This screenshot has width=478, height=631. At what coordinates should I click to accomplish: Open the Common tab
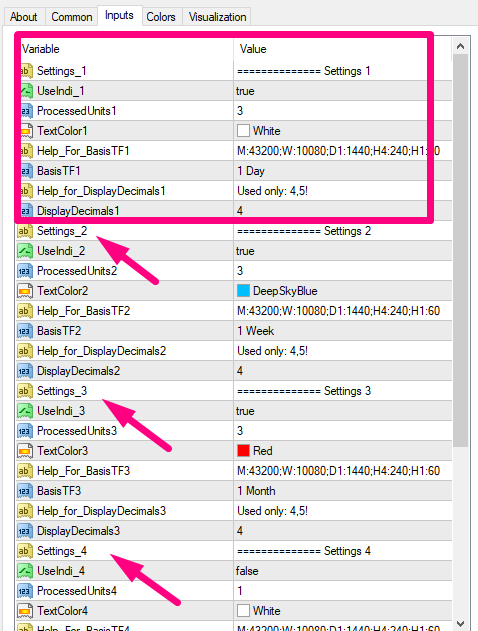tap(72, 17)
